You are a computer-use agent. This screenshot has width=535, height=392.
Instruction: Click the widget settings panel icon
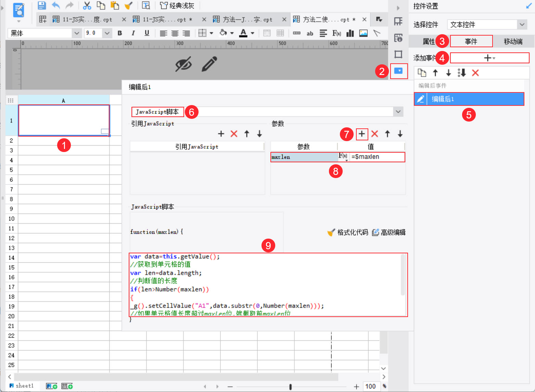click(x=398, y=71)
